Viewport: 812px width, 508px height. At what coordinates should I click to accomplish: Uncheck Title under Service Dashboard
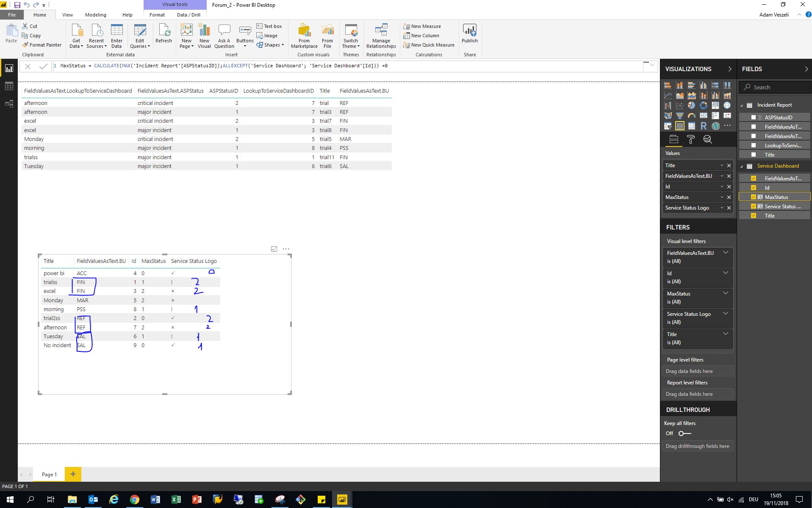pos(753,215)
